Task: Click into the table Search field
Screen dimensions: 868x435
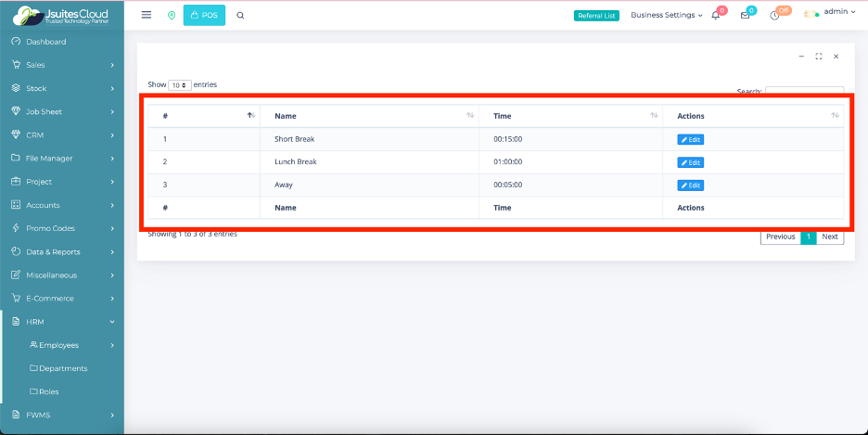Action: pos(804,91)
